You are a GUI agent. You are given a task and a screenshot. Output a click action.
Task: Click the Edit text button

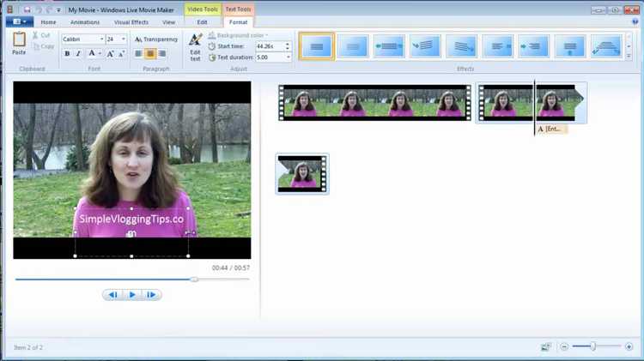pos(195,47)
